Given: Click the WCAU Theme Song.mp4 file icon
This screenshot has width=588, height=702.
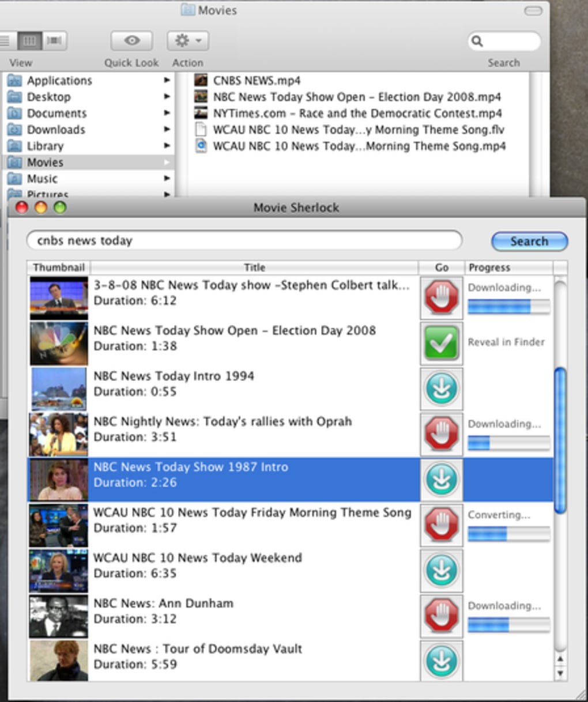Looking at the screenshot, I should (201, 146).
